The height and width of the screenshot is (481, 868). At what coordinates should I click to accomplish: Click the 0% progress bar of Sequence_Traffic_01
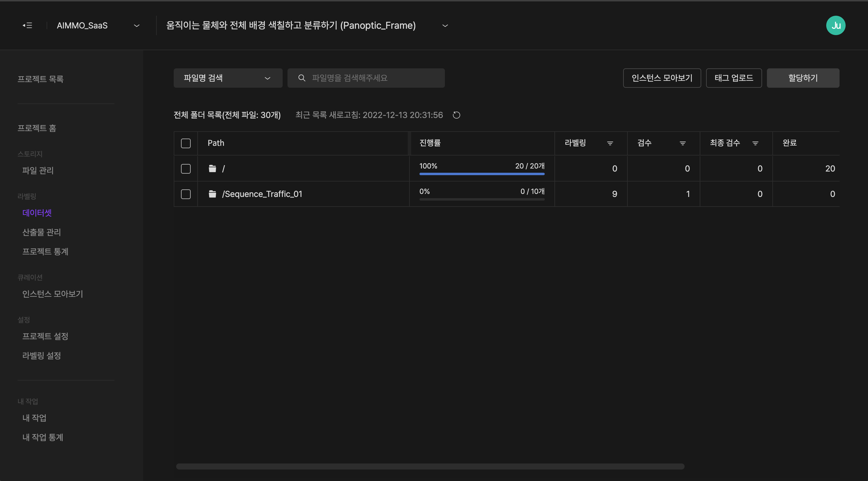tap(482, 199)
